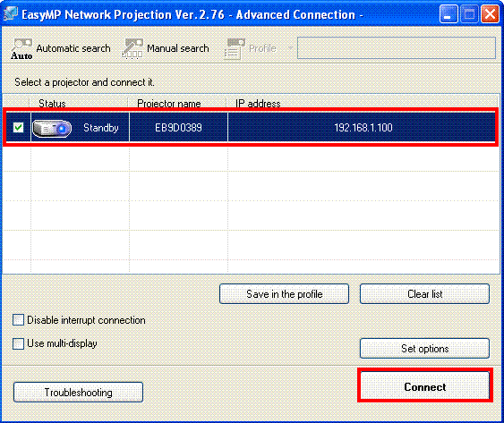Screen dimensions: 504x423
Task: Open the Set options button
Action: pyautogui.click(x=424, y=348)
